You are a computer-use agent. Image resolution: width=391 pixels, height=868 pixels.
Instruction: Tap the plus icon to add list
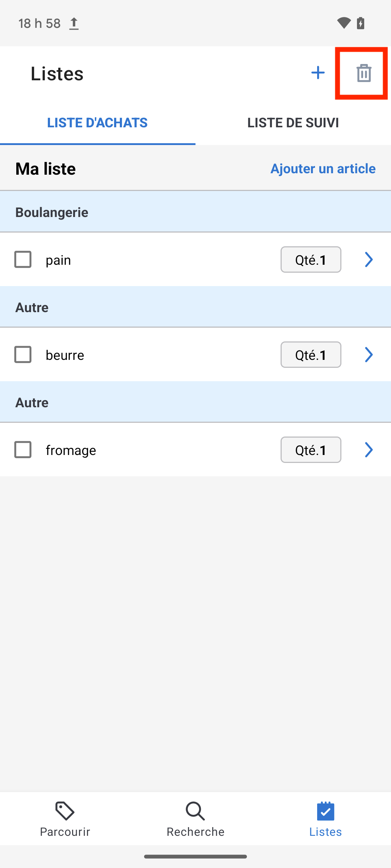point(318,73)
